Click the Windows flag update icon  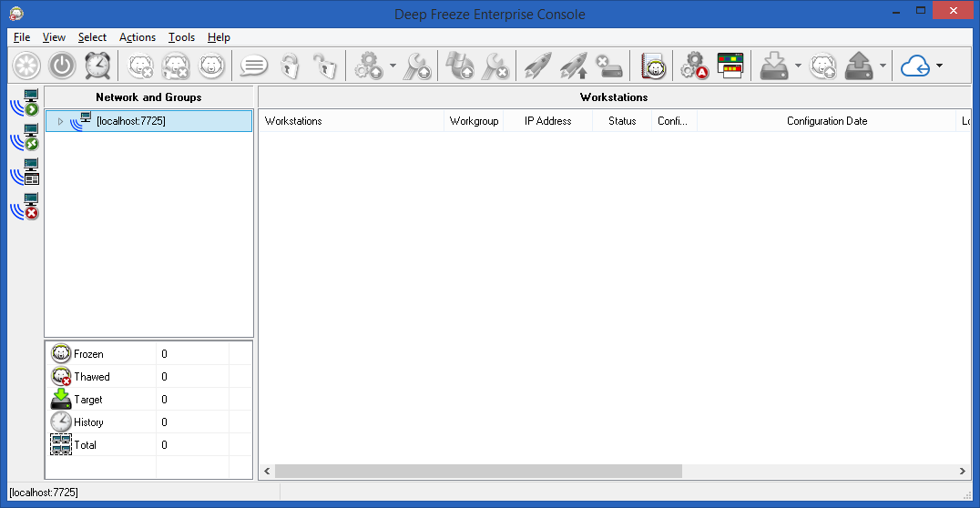(x=459, y=66)
